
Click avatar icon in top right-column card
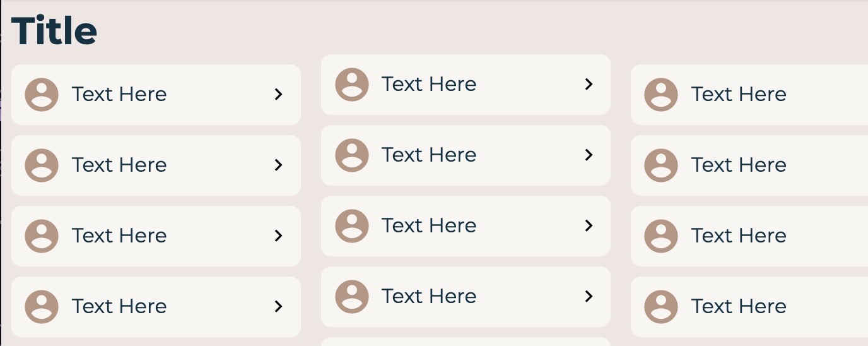661,95
